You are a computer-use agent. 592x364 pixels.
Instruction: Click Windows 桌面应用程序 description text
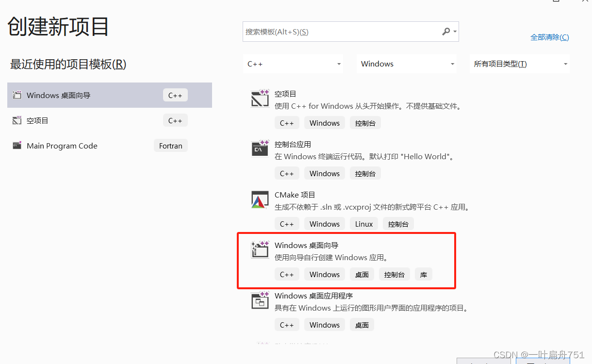[372, 308]
